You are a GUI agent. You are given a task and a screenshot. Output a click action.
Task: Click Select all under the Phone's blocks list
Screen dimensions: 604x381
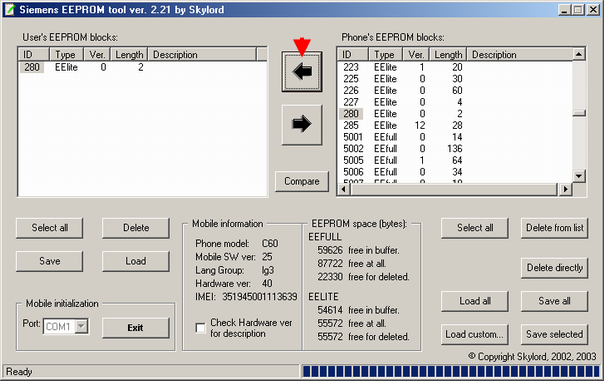pos(475,228)
